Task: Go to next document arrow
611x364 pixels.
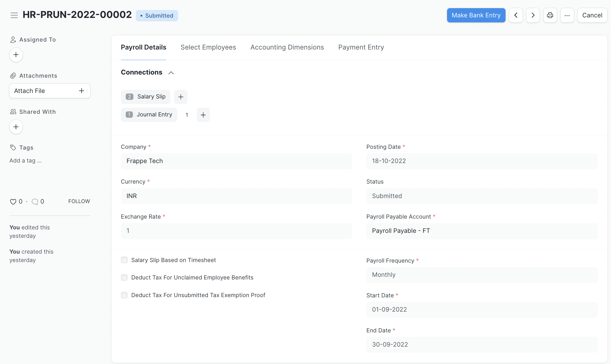Action: (x=533, y=15)
